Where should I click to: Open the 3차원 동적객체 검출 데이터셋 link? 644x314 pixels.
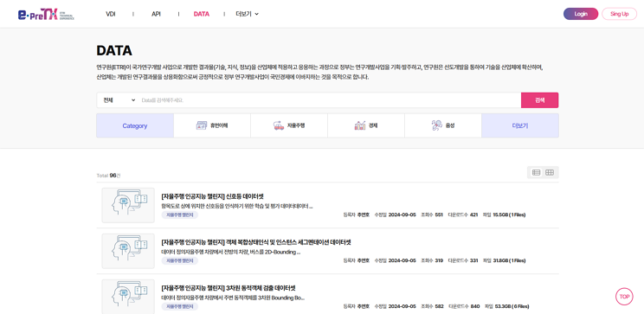tap(229, 288)
